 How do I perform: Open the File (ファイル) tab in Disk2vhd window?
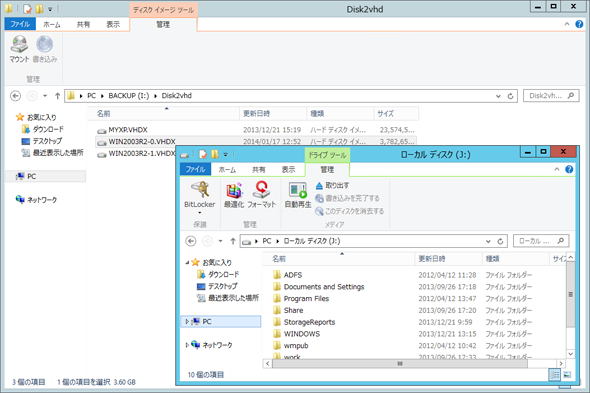point(20,24)
